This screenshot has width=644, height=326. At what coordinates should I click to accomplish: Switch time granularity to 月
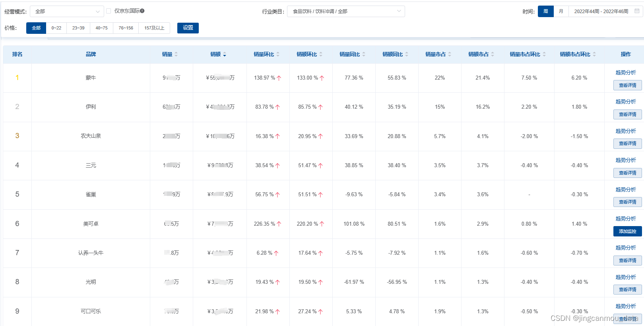(x=561, y=11)
